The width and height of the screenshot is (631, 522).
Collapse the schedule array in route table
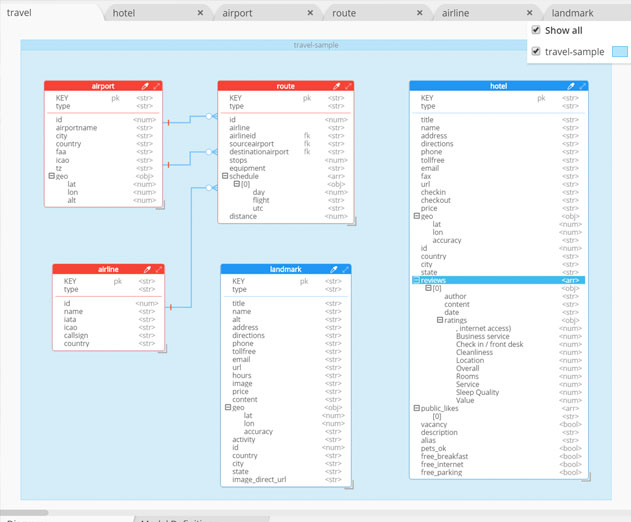pos(225,176)
